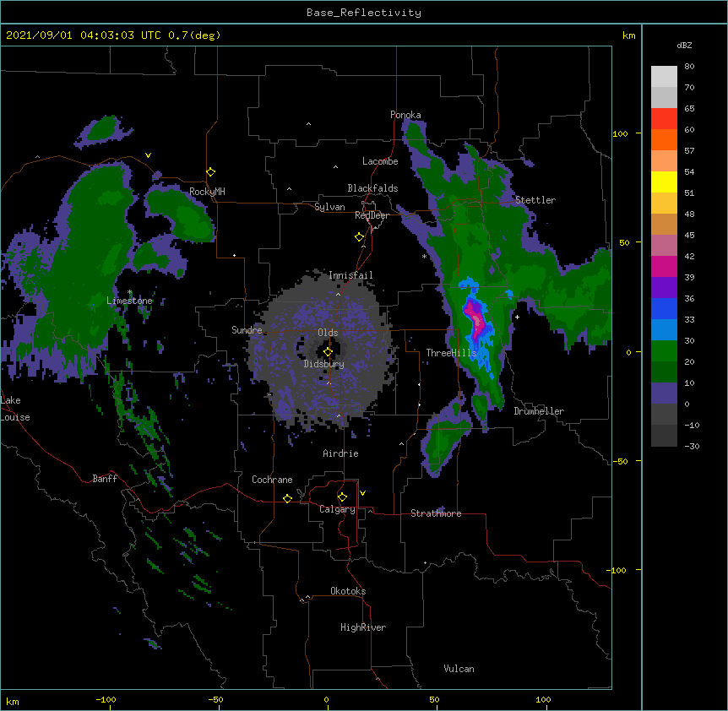Image resolution: width=728 pixels, height=711 pixels.
Task: Click the Banff label
Action: tap(105, 479)
